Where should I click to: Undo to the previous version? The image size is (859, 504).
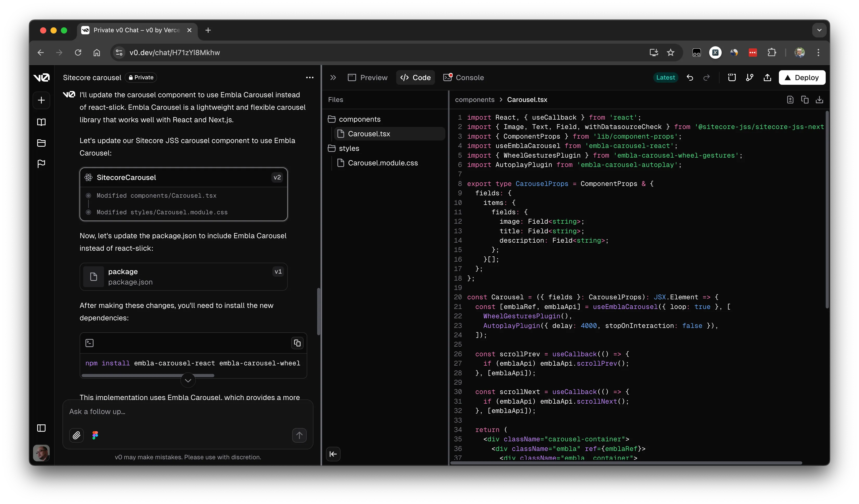(x=690, y=78)
